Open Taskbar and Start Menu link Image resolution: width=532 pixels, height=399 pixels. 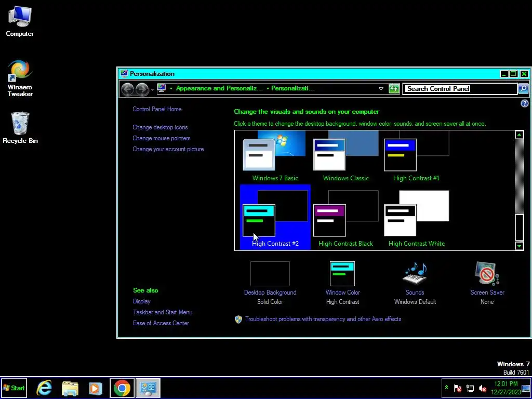(163, 312)
